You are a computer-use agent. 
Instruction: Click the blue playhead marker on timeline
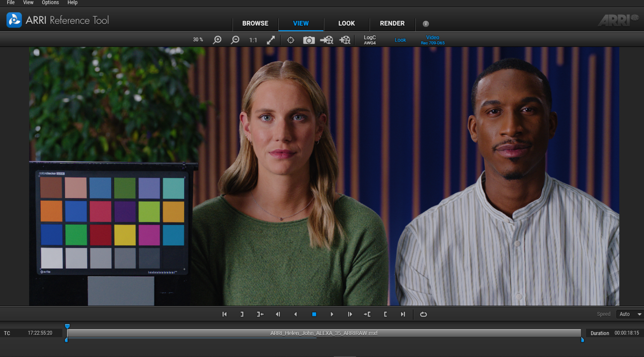point(67,326)
